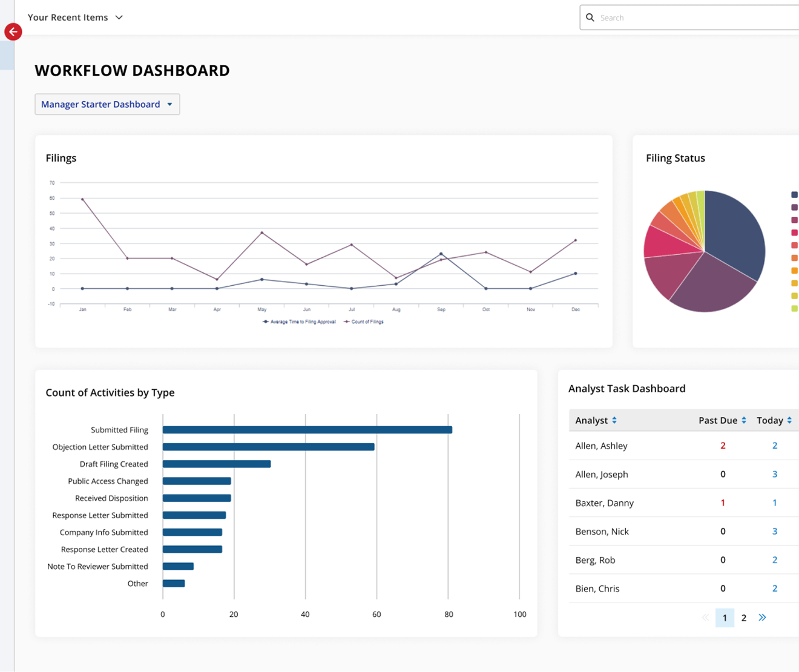Toggle Count of Filings legend series
Screen dimensions: 799x672
click(x=364, y=321)
